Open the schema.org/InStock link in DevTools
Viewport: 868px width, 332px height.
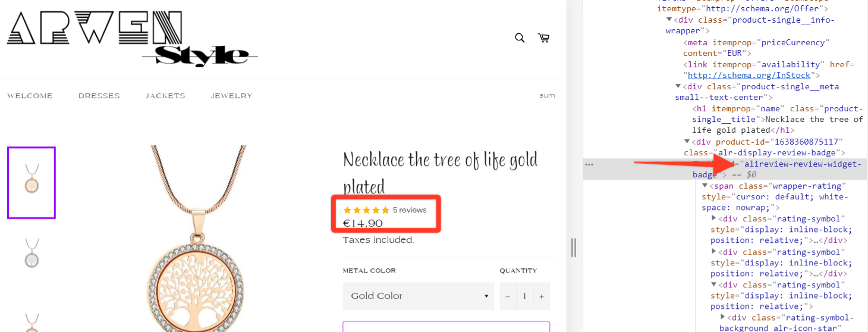749,76
